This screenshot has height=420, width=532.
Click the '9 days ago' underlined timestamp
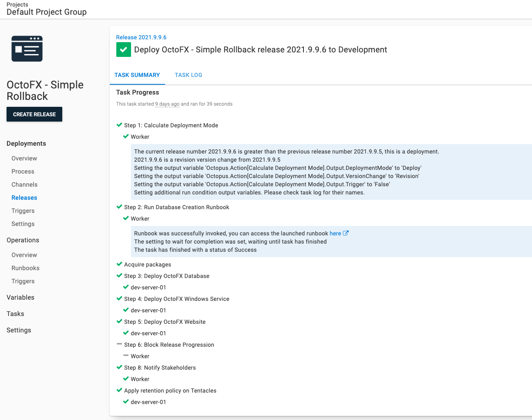(167, 104)
